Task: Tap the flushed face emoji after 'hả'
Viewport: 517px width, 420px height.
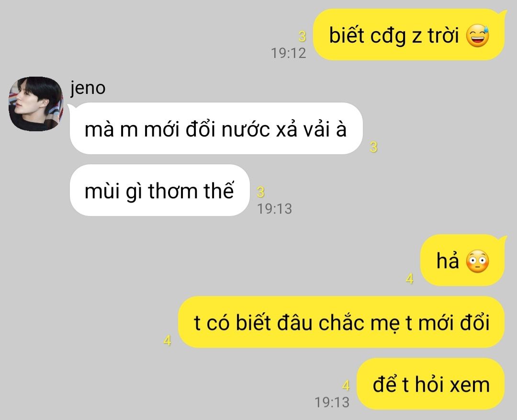Action: pyautogui.click(x=477, y=261)
